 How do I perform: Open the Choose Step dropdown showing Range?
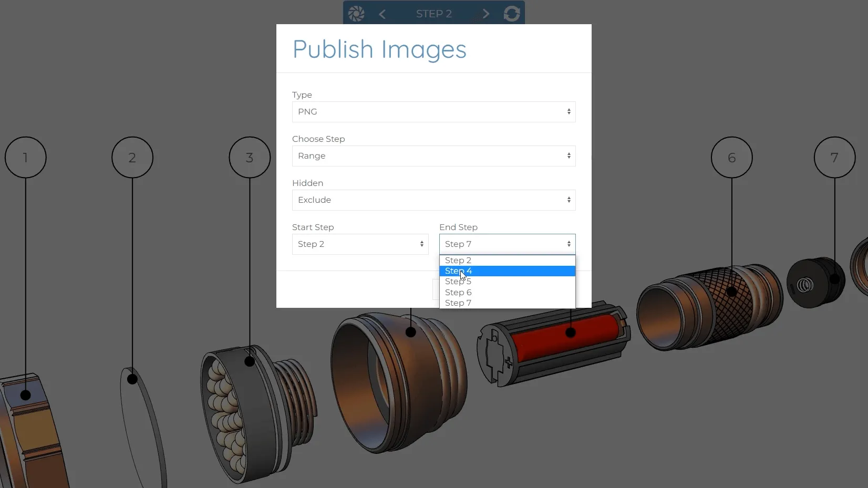tap(434, 156)
